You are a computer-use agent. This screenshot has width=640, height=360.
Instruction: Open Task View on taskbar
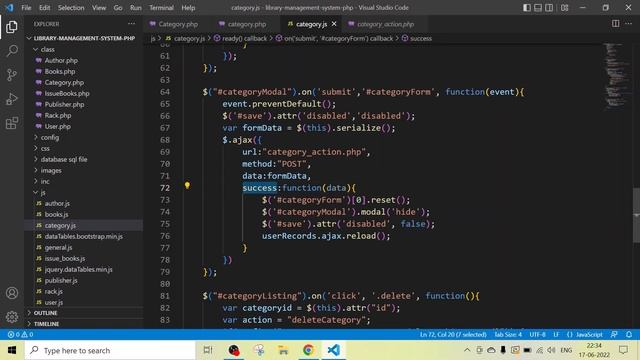(208, 350)
